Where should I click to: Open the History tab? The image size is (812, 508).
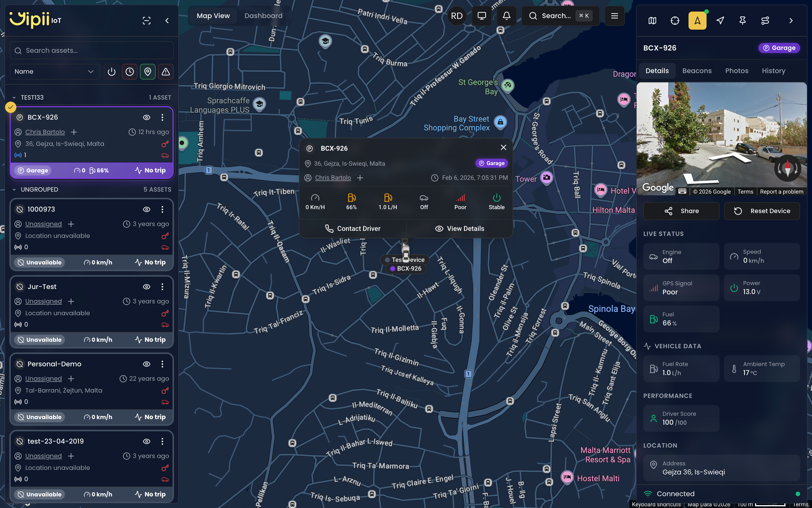[x=773, y=71]
